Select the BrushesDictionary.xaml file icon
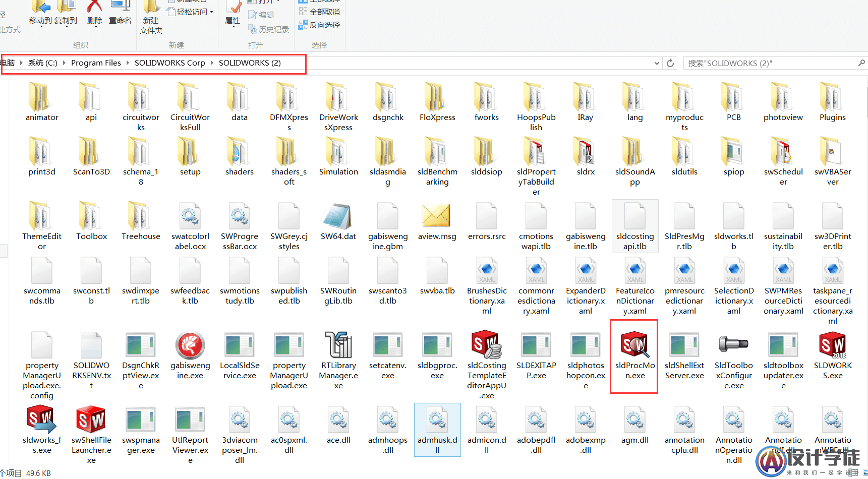 [x=486, y=270]
